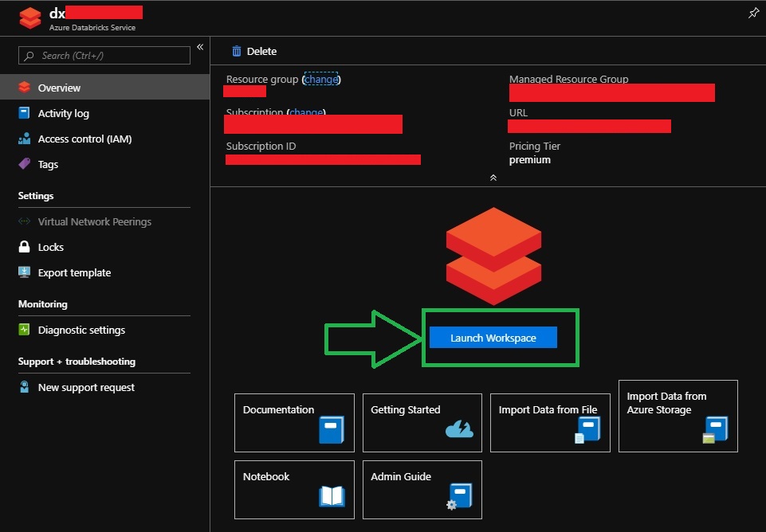Click the Delete trash can icon
This screenshot has height=532, width=766.
pos(237,51)
